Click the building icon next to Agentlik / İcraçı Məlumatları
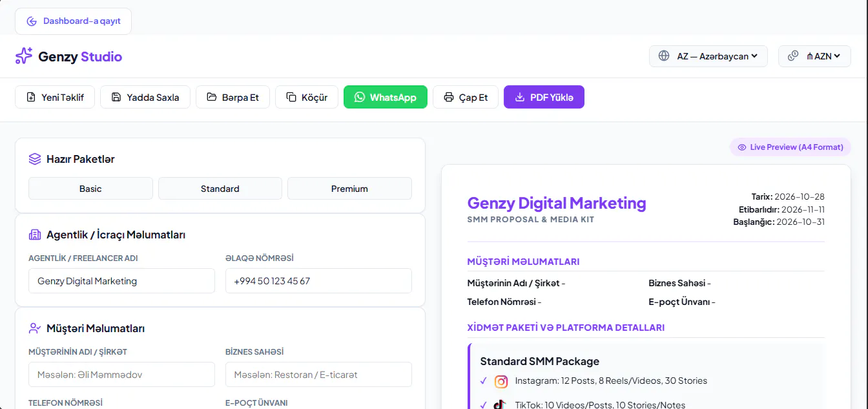This screenshot has height=409, width=868. [x=35, y=235]
